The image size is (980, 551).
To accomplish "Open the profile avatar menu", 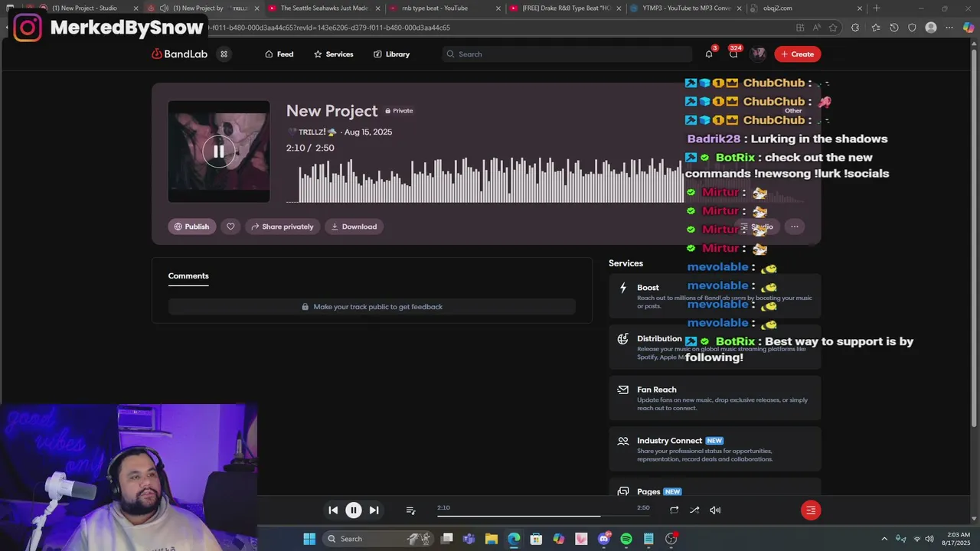I will coord(758,54).
